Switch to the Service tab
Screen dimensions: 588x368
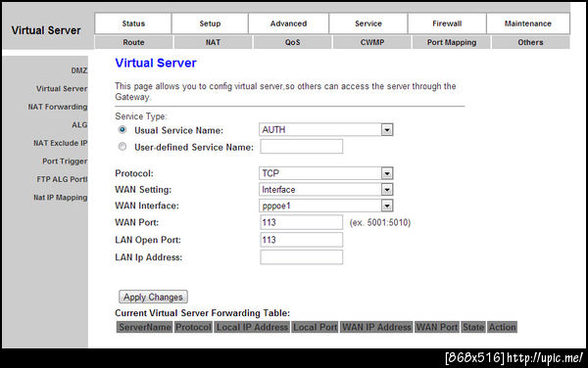click(368, 23)
